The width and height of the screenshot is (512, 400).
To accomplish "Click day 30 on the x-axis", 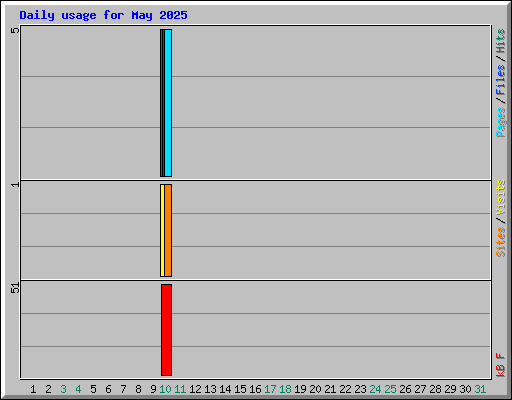I will pos(465,389).
